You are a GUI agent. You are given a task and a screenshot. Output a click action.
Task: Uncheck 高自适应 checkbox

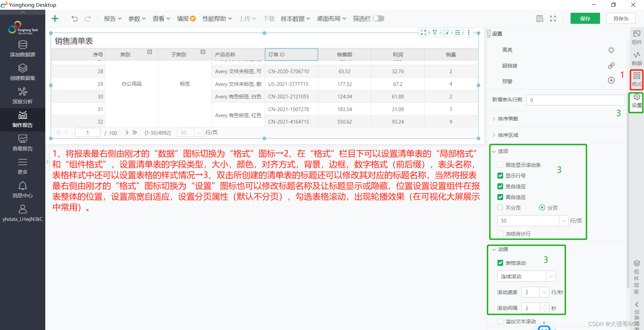500,197
